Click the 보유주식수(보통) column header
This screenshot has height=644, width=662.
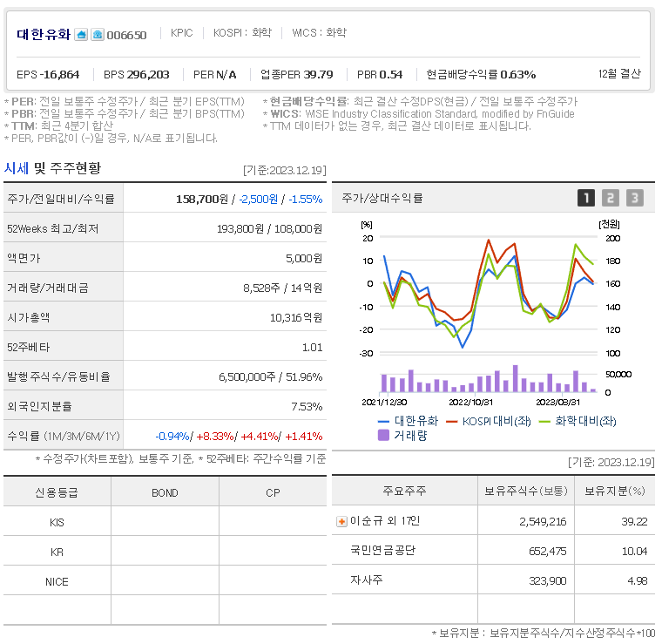coord(525,491)
